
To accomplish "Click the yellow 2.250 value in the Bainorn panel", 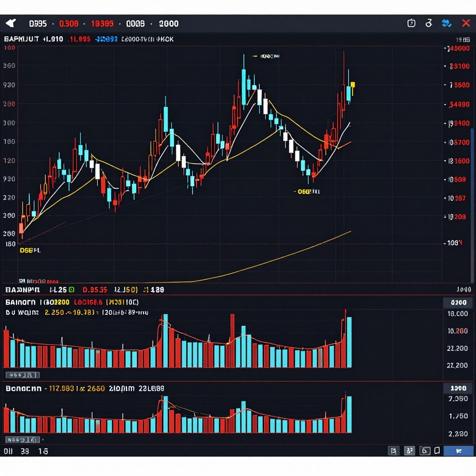I will click(54, 312).
